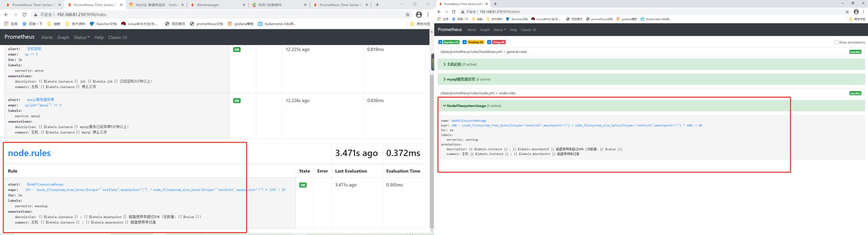Click reload icon in the rules page window

click(24, 15)
